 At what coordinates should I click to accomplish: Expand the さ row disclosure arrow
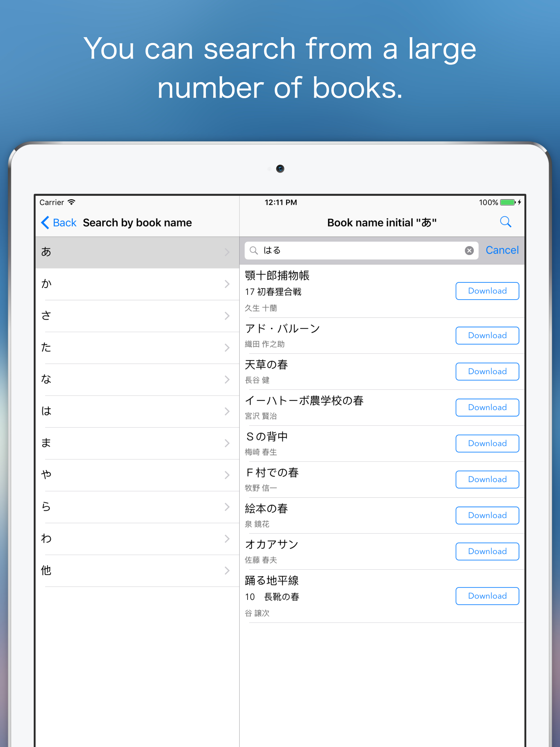coord(227,316)
